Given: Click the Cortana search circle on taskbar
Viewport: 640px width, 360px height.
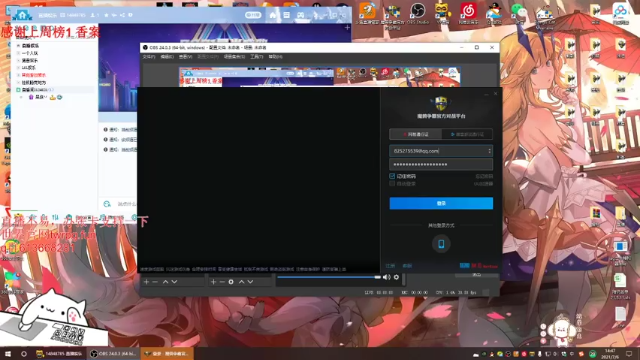Looking at the screenshot, I should (24, 353).
